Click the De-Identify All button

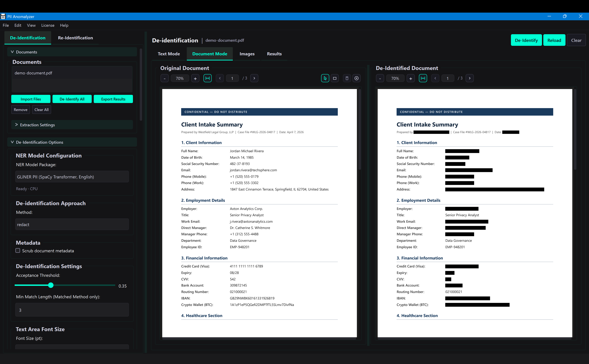pyautogui.click(x=72, y=99)
